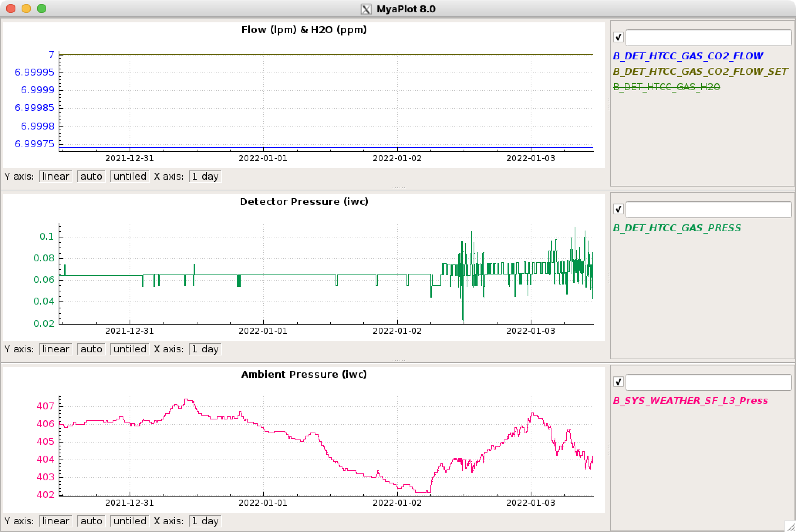
Task: Click the linear Y axis button of Flow plot
Action: coord(56,177)
